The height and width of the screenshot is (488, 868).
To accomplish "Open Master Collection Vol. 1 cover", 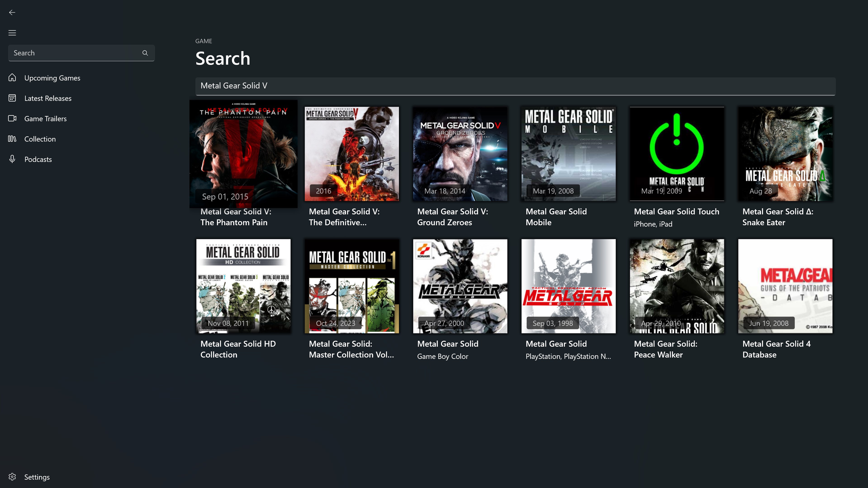I will [352, 286].
